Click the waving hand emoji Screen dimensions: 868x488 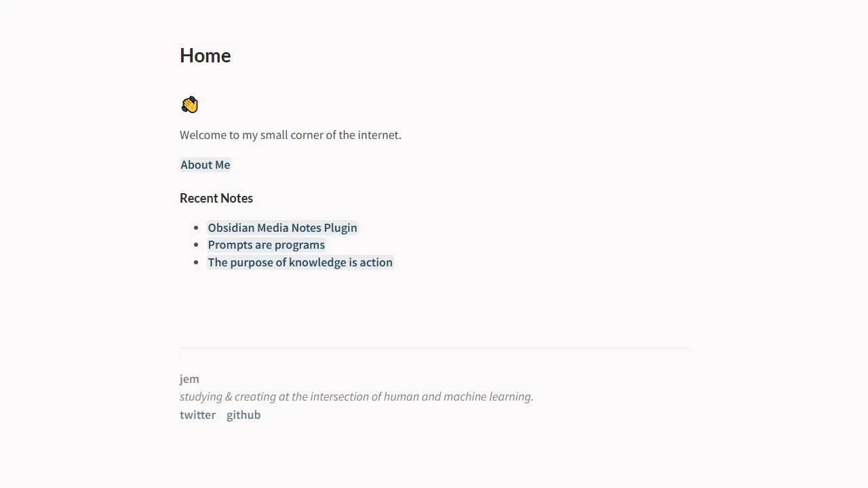189,104
